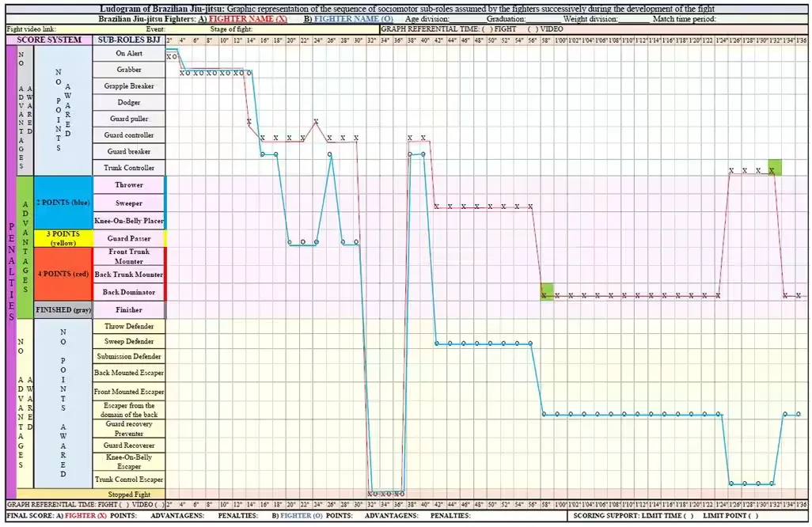Click the green marker on Back Dominator row
The image size is (812, 527).
[x=547, y=291]
